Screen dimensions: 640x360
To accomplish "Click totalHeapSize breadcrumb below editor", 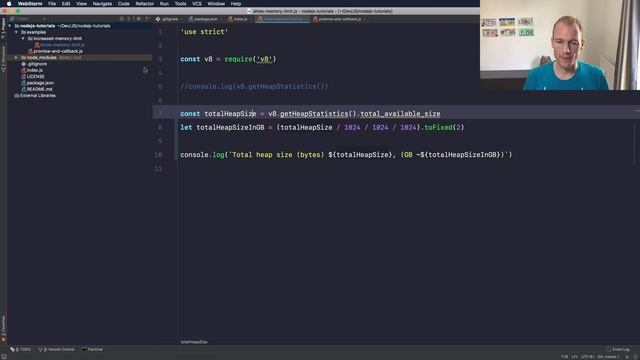I will [x=194, y=342].
